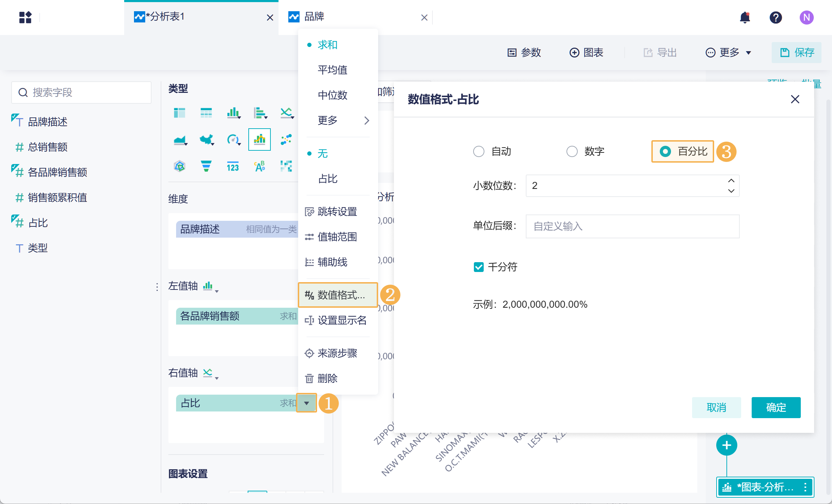
Task: Click the 取消 cancel button
Action: tap(716, 407)
